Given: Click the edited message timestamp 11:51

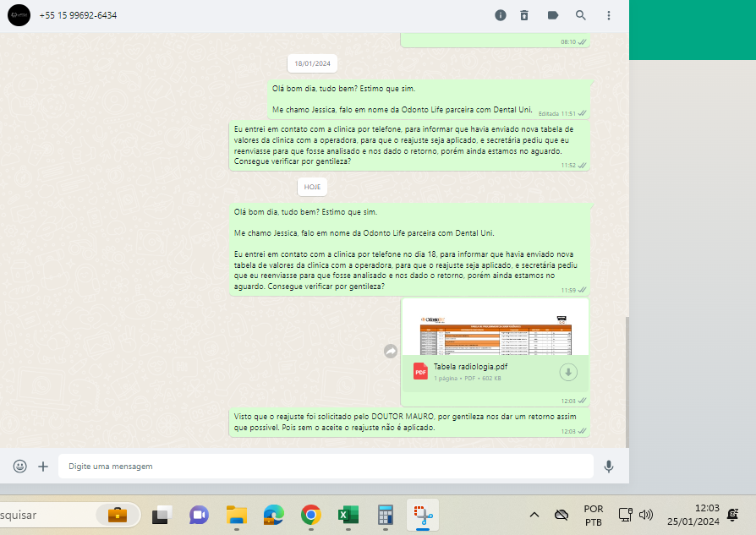Looking at the screenshot, I should click(568, 114).
